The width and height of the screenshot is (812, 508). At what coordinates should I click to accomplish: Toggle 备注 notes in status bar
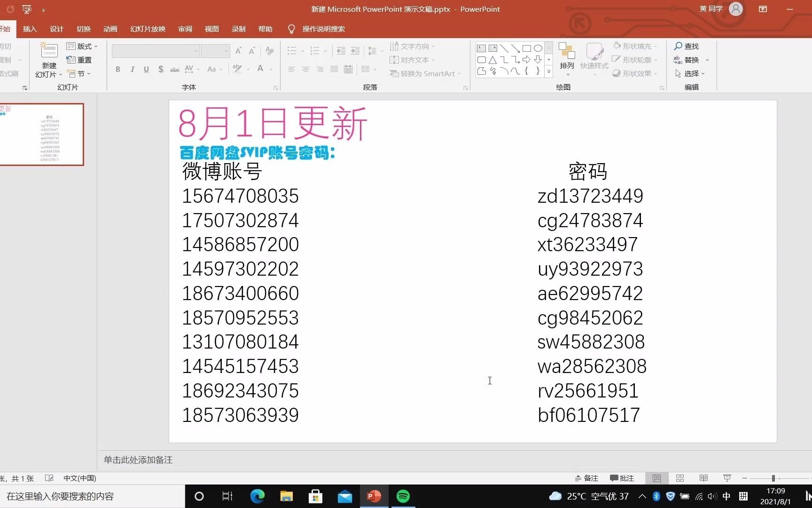click(x=586, y=478)
